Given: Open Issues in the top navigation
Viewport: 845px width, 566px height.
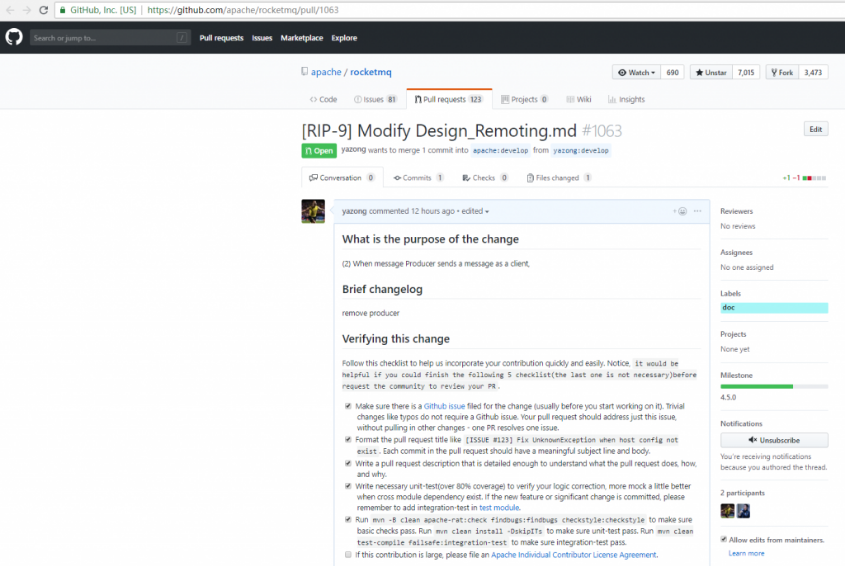Looking at the screenshot, I should (262, 38).
